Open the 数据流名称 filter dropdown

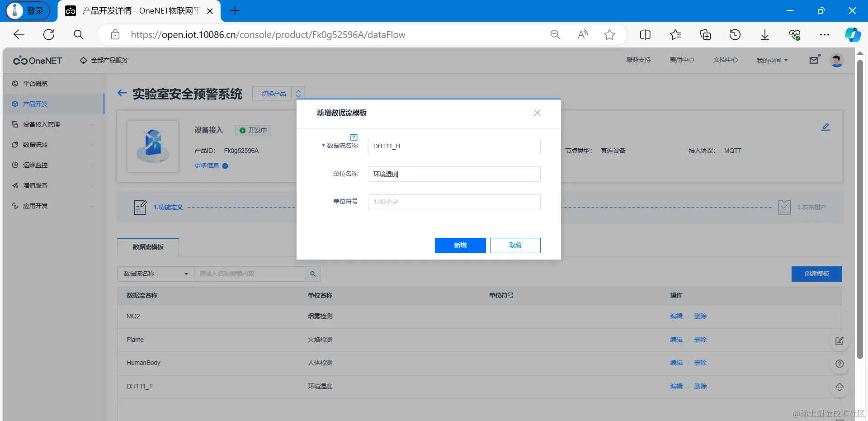[x=156, y=274]
